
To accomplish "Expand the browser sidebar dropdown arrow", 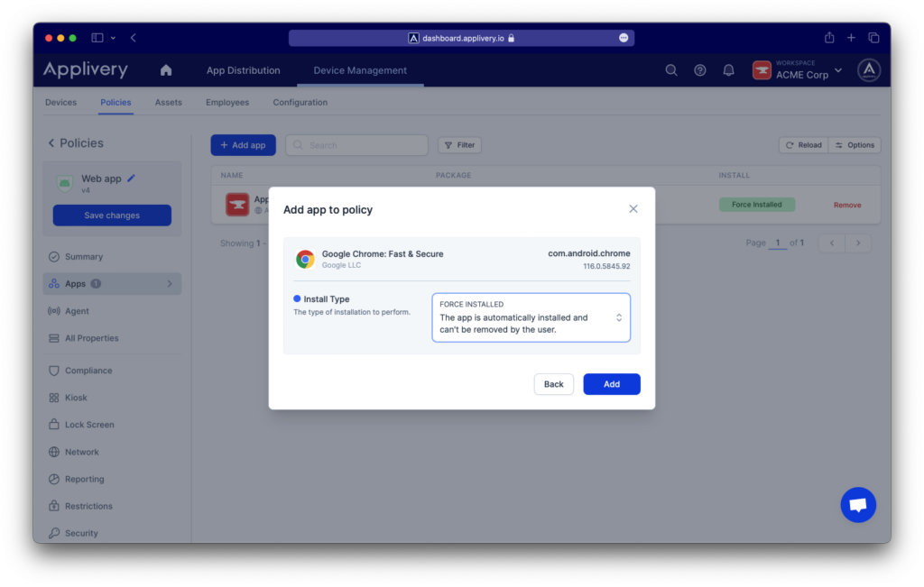I will tap(113, 38).
